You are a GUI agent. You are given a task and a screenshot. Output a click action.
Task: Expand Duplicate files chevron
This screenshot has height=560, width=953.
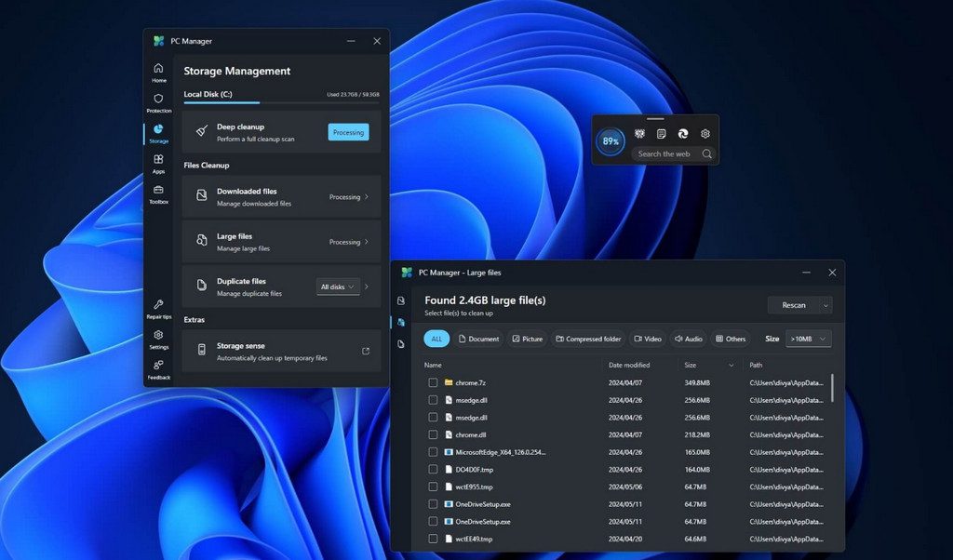point(367,287)
